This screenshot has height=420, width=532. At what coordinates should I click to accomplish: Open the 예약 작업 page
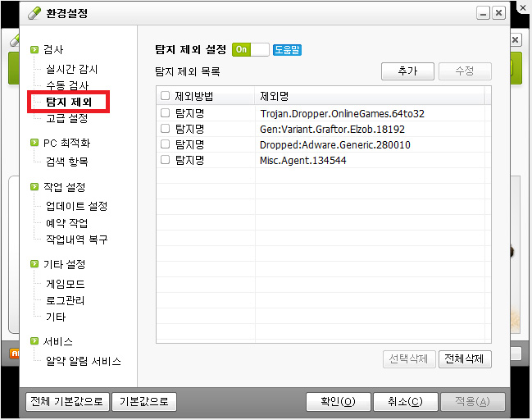tap(67, 223)
